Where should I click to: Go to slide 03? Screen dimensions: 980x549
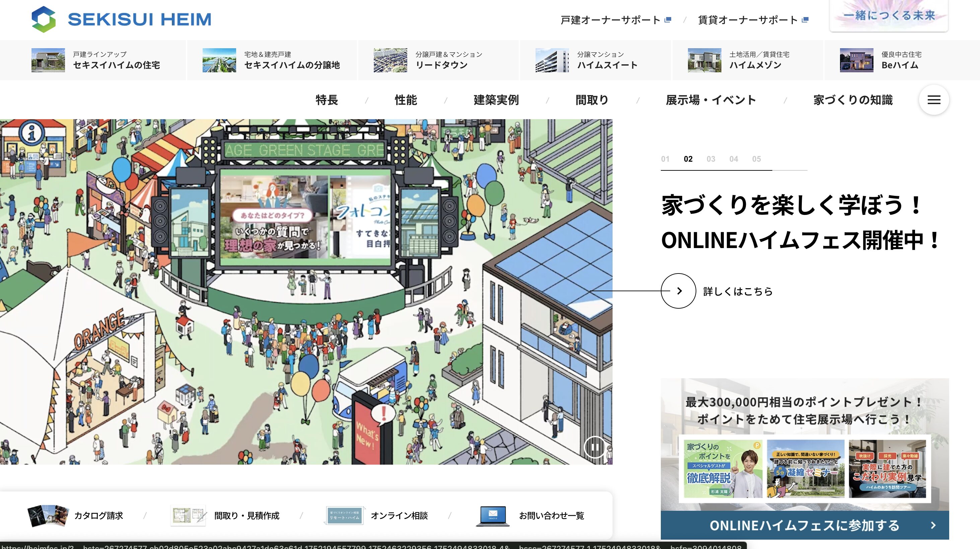click(711, 159)
